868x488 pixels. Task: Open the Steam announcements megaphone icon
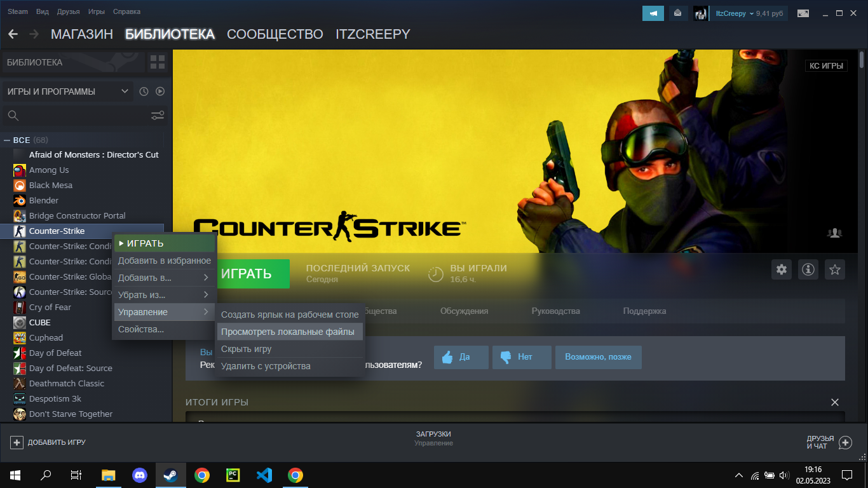click(x=653, y=13)
